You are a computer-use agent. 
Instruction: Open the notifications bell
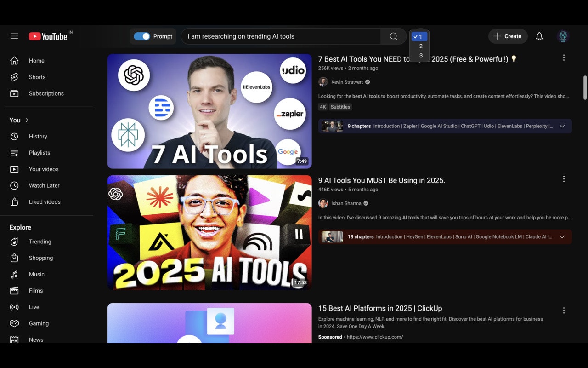tap(539, 36)
